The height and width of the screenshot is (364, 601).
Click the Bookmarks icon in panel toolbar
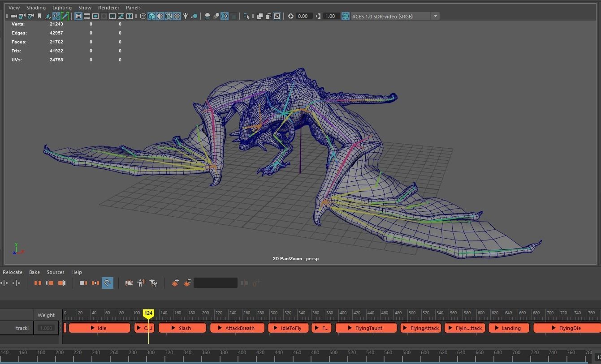[39, 16]
